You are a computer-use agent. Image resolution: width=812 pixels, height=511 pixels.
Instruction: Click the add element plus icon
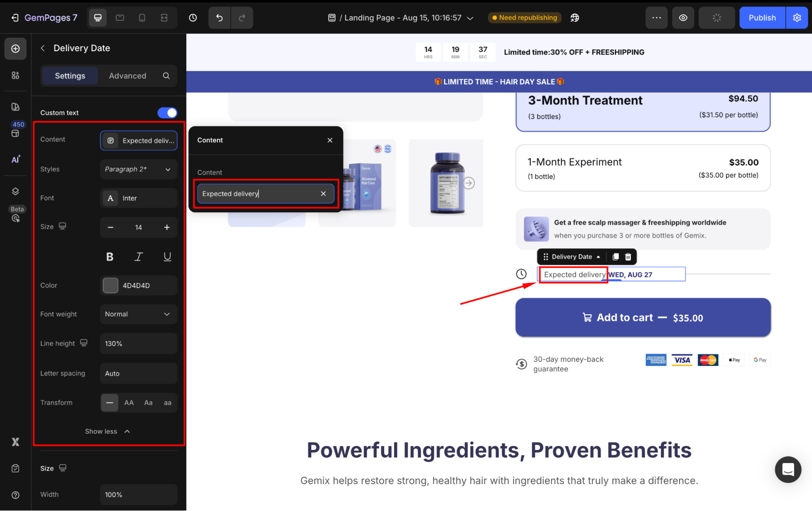(x=15, y=49)
